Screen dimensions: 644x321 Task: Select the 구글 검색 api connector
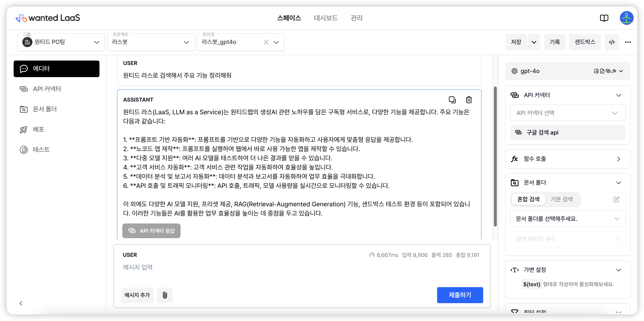coord(568,133)
